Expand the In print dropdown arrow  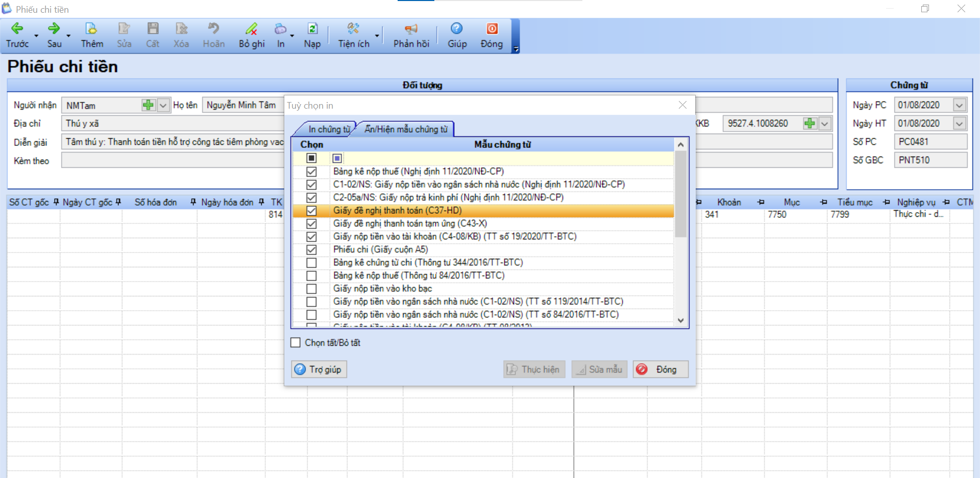coord(292,36)
